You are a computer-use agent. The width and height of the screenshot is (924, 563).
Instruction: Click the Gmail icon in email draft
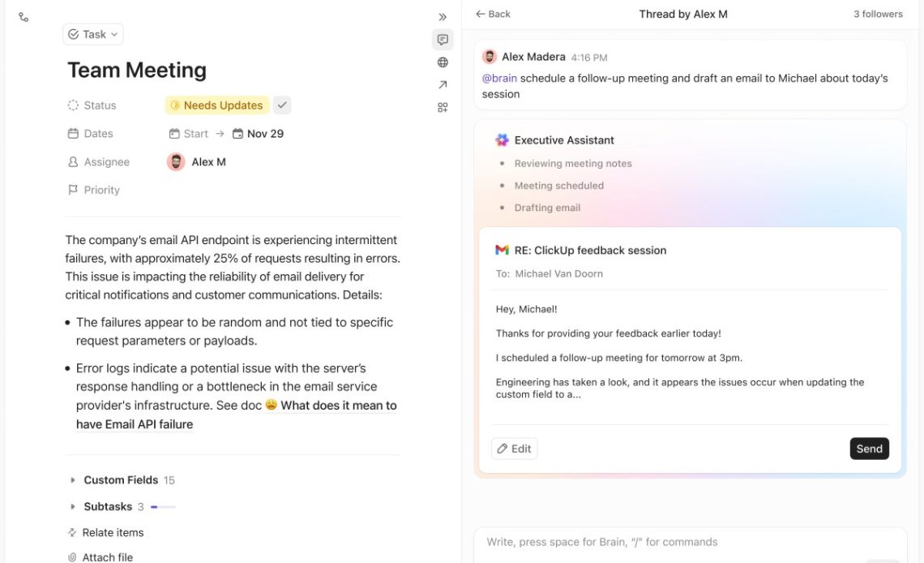[x=502, y=251]
